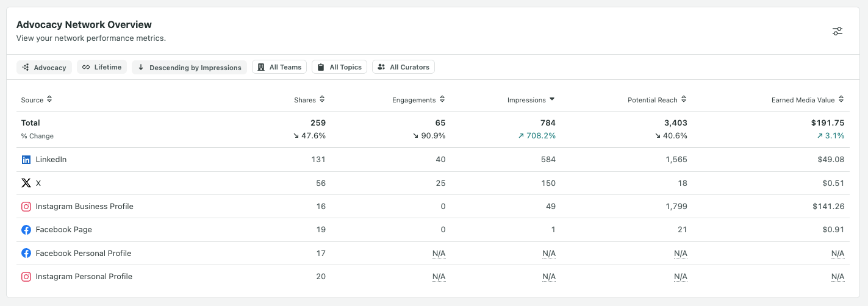Click the Instagram Business Profile icon
Screen dimensions: 868x306
click(26, 207)
